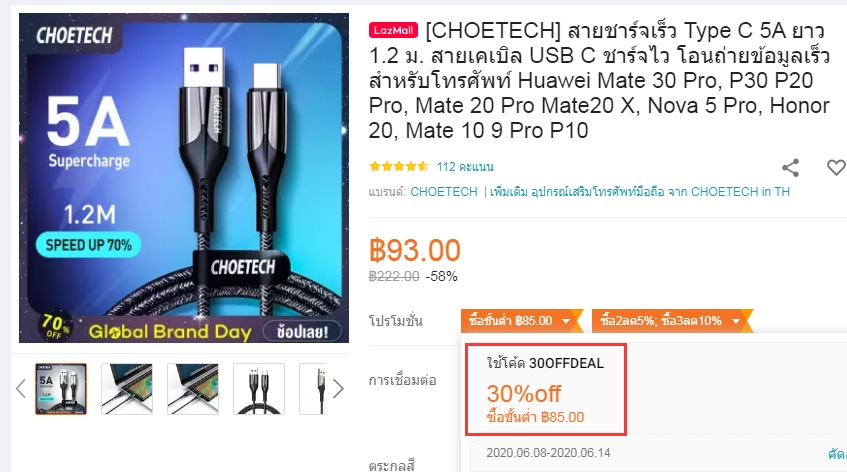Image resolution: width=847 pixels, height=472 pixels.
Task: Select the first 5A Supercharge thumbnail
Action: (x=61, y=389)
